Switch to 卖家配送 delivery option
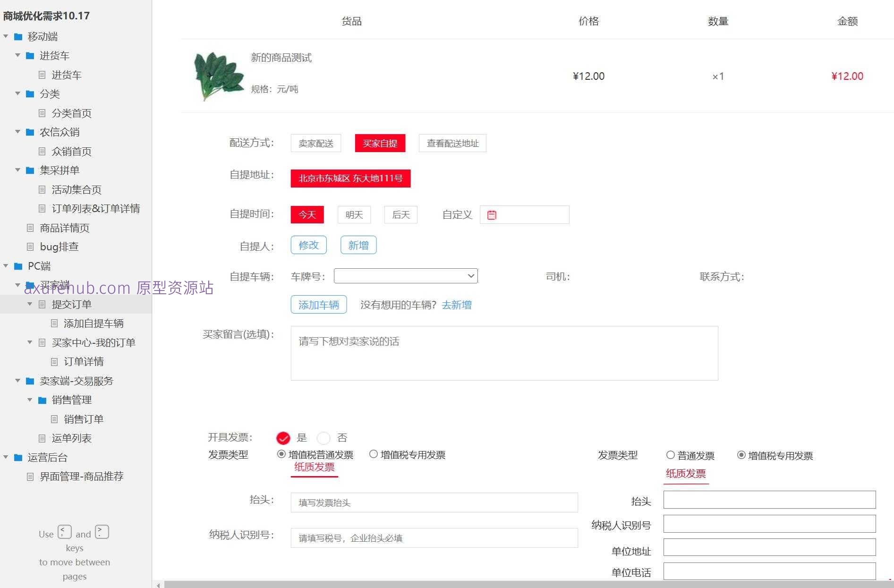The image size is (894, 588). pos(315,143)
